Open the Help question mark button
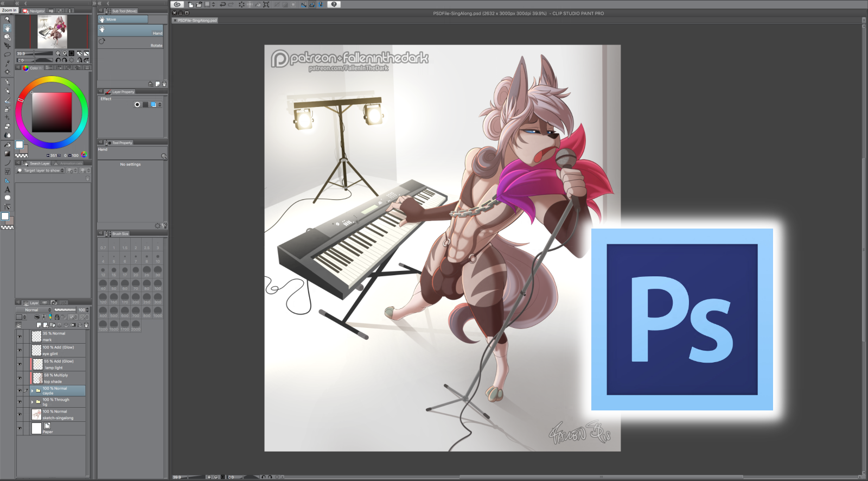The image size is (868, 481). 334,4
